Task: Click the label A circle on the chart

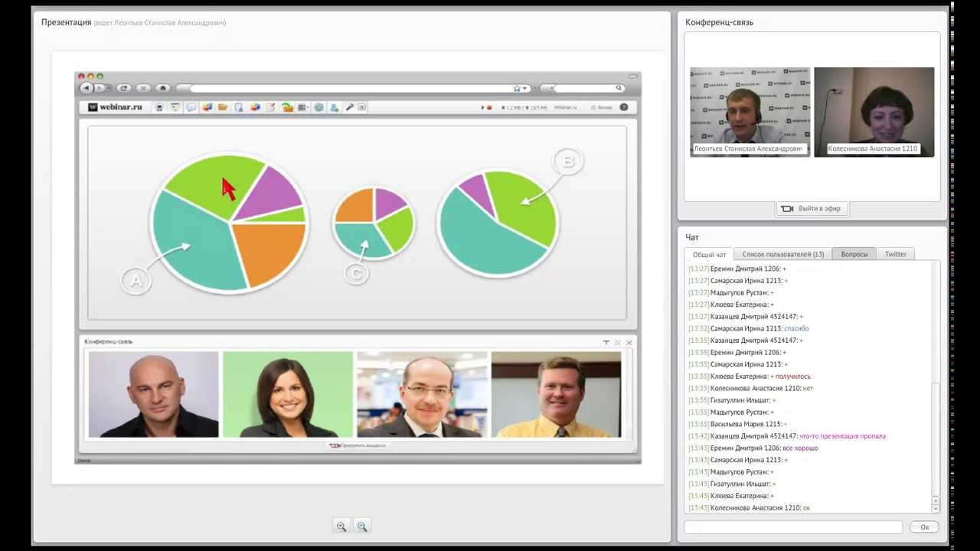Action: click(136, 281)
